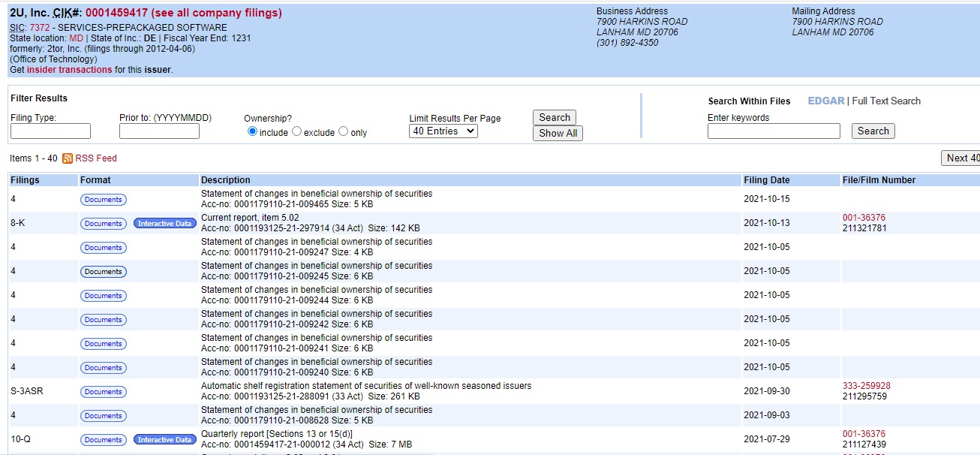Click the Prior to date input field
The width and height of the screenshot is (980, 455).
pos(159,131)
